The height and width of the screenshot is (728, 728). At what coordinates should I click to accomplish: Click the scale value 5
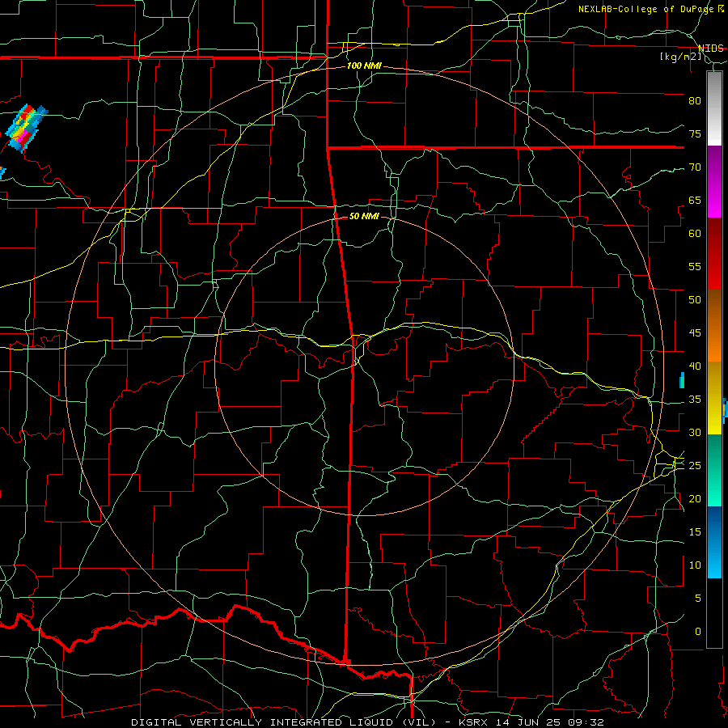click(x=698, y=599)
